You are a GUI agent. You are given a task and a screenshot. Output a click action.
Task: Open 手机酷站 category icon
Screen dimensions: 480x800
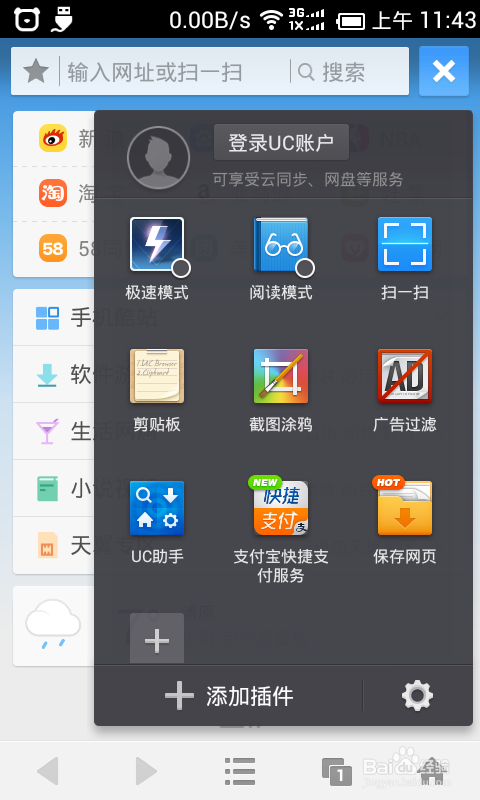click(x=47, y=318)
